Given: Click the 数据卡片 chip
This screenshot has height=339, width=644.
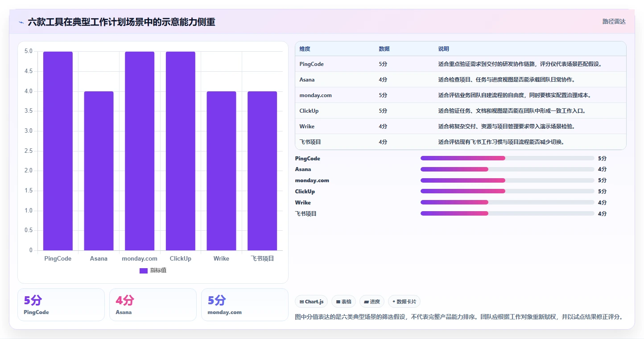Looking at the screenshot, I should [x=404, y=302].
